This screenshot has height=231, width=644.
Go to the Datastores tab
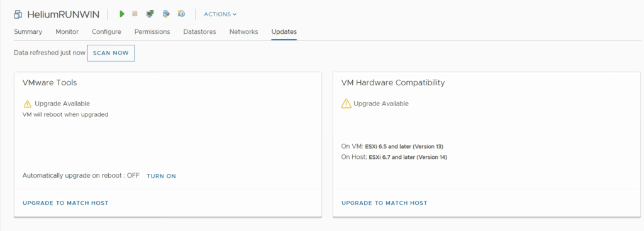coord(199,31)
